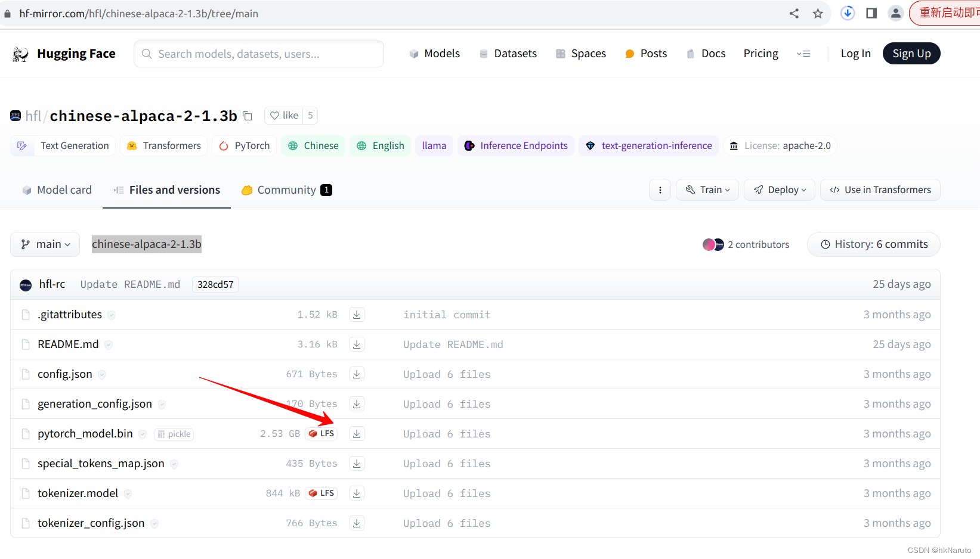View the 2 contributors
The image size is (980, 559).
746,244
